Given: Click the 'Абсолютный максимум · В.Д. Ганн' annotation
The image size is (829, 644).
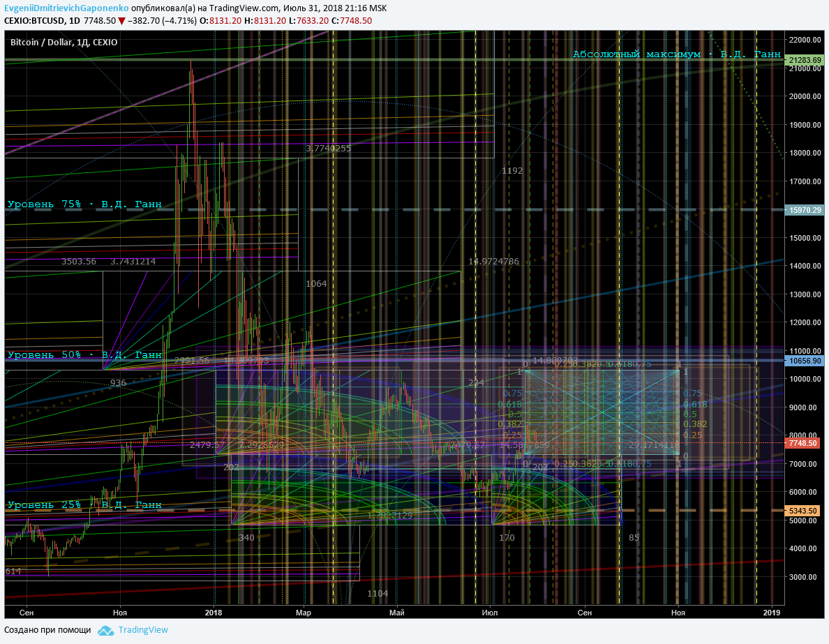Looking at the screenshot, I should click(677, 54).
